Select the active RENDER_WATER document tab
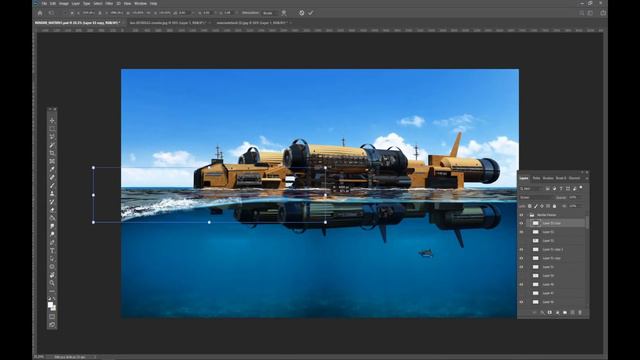The image size is (640, 360). coord(78,23)
